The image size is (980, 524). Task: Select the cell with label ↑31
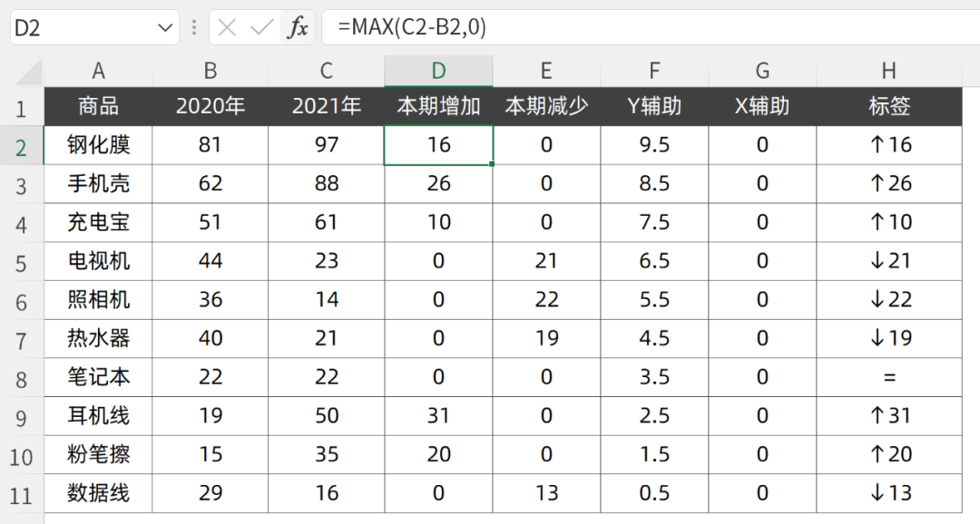tap(888, 416)
